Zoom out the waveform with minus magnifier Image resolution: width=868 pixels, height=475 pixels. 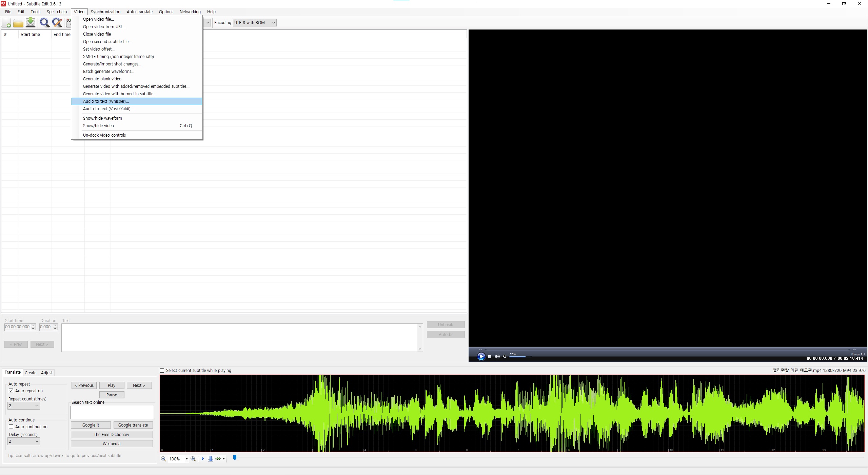163,459
